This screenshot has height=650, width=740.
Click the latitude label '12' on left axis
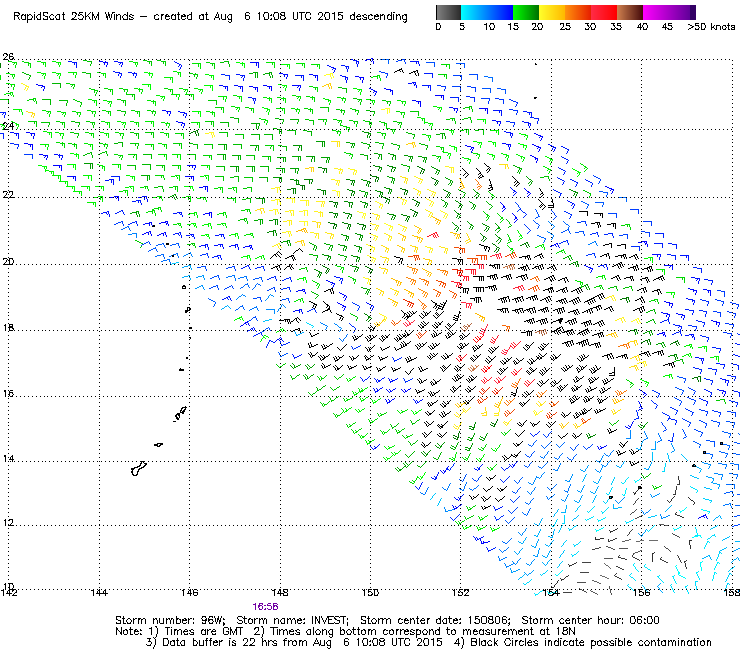(8, 523)
